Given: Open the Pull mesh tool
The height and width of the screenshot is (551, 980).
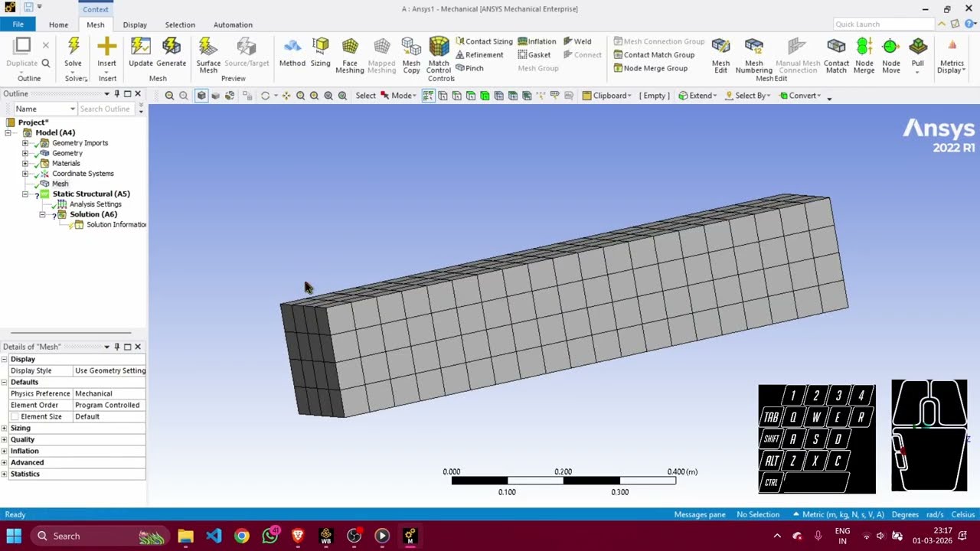Looking at the screenshot, I should click(917, 55).
